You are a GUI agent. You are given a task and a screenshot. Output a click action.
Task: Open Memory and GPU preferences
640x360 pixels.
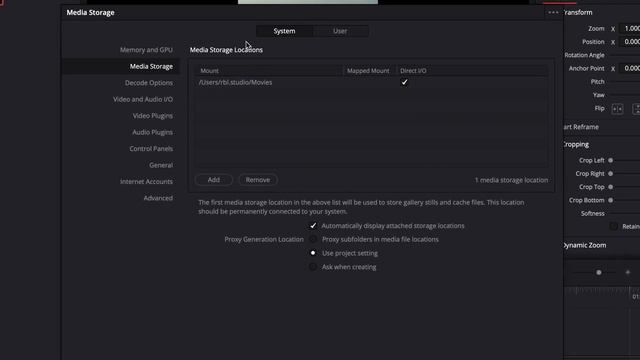pos(146,50)
